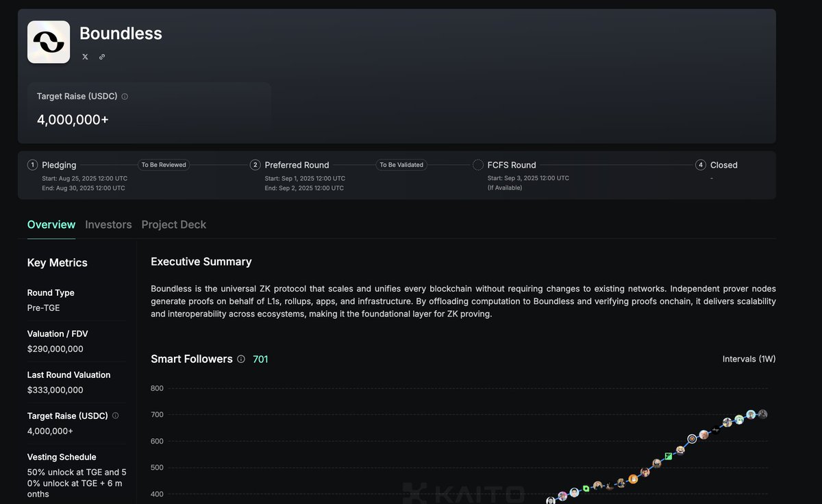Select FCFS Round start Sep 3, 2025
Viewport: 822px width, 504px height.
(x=528, y=178)
